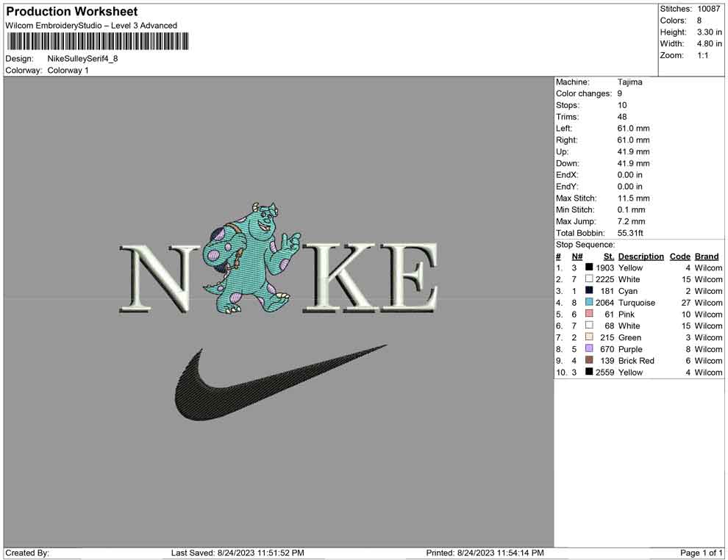Click the embroidered letters KE
Viewport: 728px width, 560px height.
(x=371, y=276)
